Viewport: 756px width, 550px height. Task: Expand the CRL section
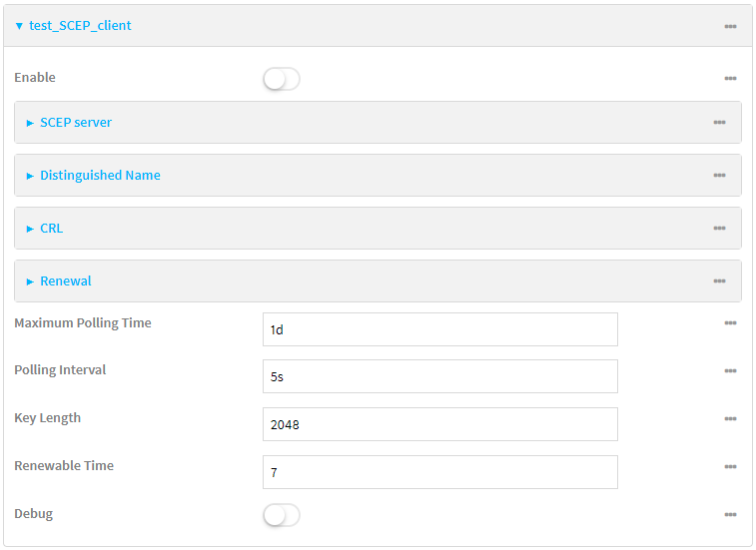tap(50, 229)
